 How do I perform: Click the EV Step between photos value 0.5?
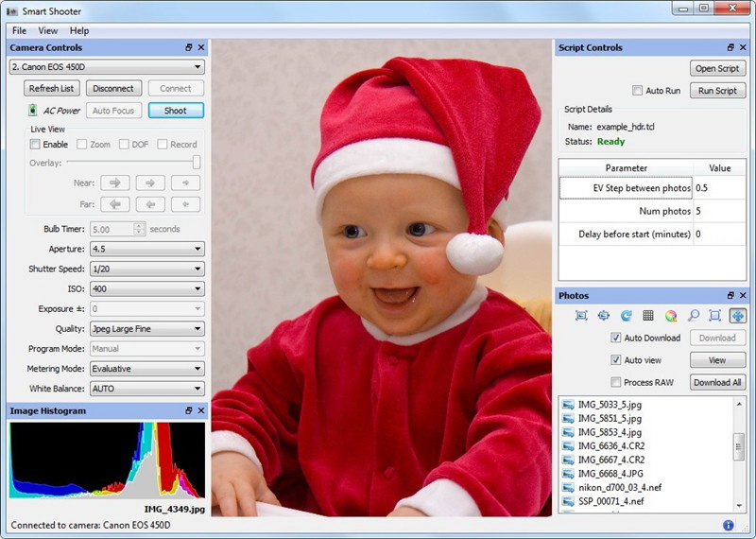click(720, 188)
